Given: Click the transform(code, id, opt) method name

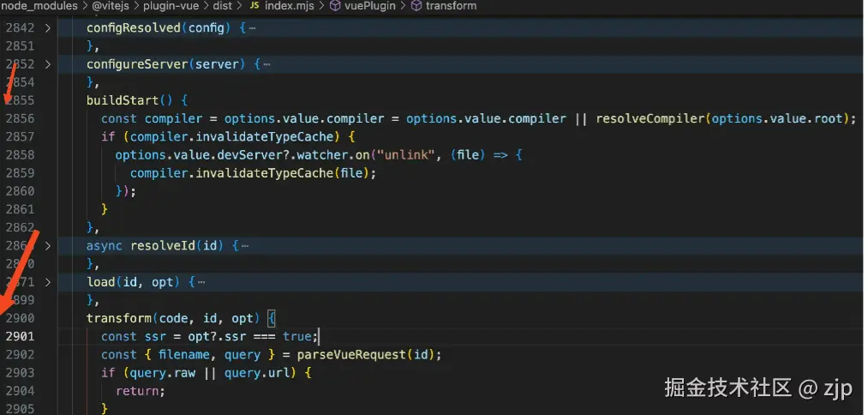Looking at the screenshot, I should pos(119,318).
